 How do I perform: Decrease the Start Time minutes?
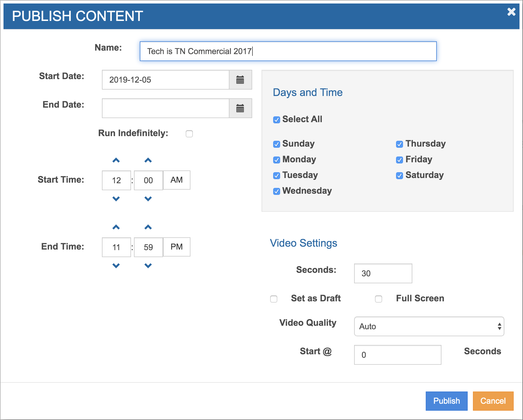point(148,199)
